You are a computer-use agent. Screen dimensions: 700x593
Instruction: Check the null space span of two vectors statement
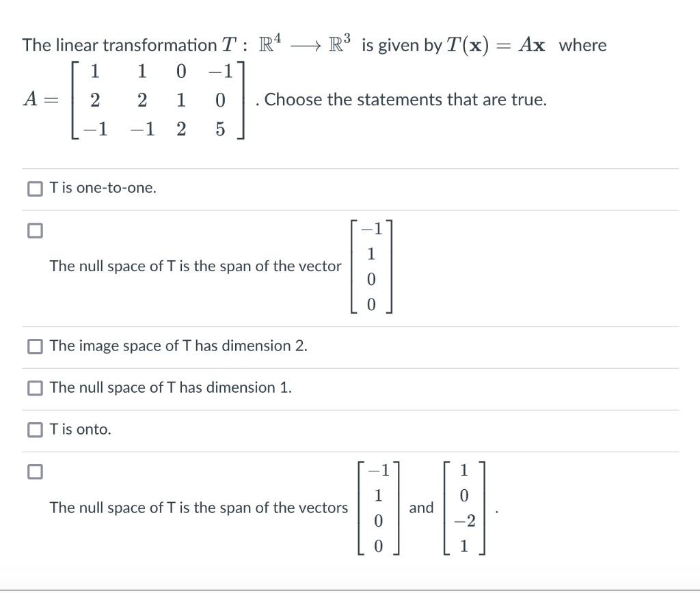click(x=34, y=471)
